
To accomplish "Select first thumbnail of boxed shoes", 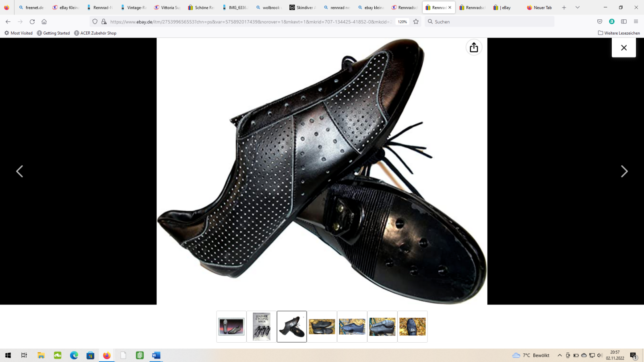I will click(x=231, y=327).
